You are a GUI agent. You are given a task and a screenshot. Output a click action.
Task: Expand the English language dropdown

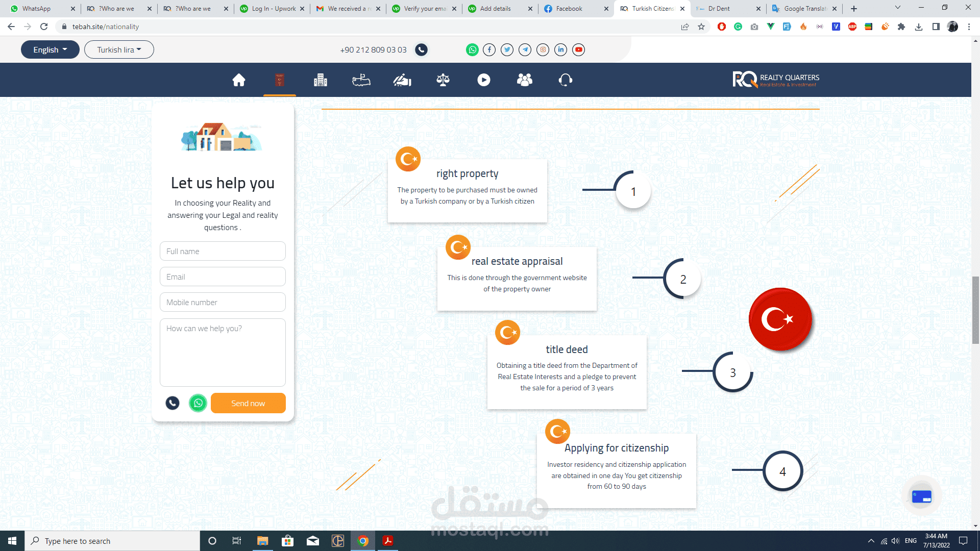tap(50, 49)
